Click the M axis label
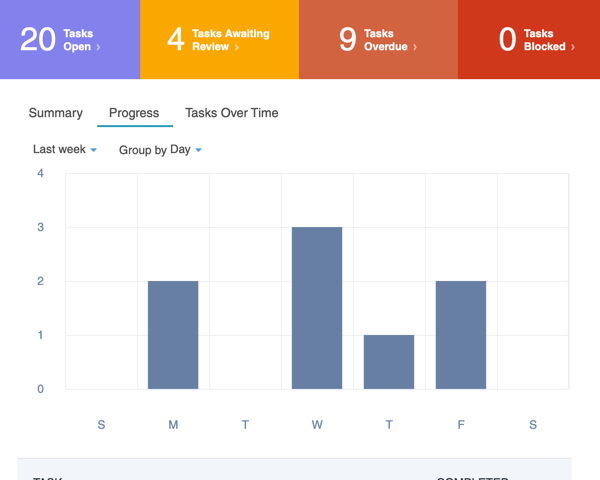 click(173, 424)
